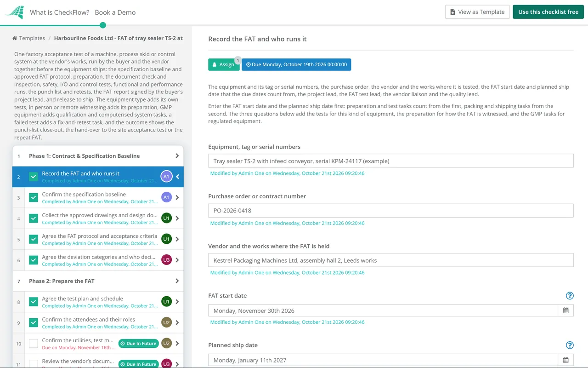Click the Vendor and works field
The width and height of the screenshot is (588, 368).
click(391, 260)
